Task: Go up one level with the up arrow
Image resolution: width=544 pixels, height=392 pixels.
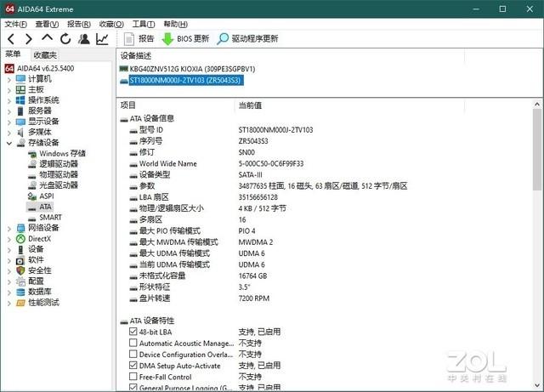Action: pyautogui.click(x=48, y=38)
